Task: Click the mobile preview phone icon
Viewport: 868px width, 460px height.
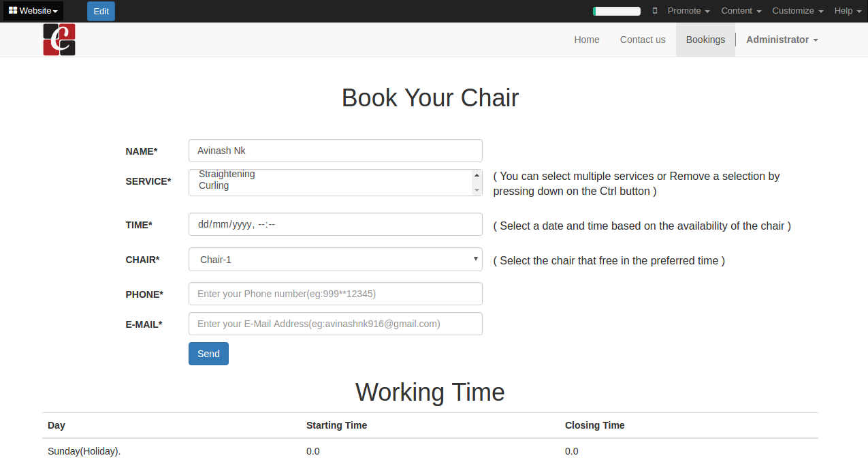Action: click(x=655, y=11)
